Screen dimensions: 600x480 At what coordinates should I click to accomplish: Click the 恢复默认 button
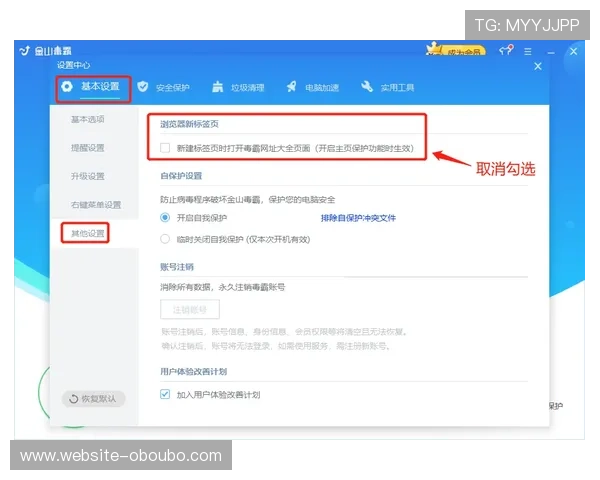[93, 399]
